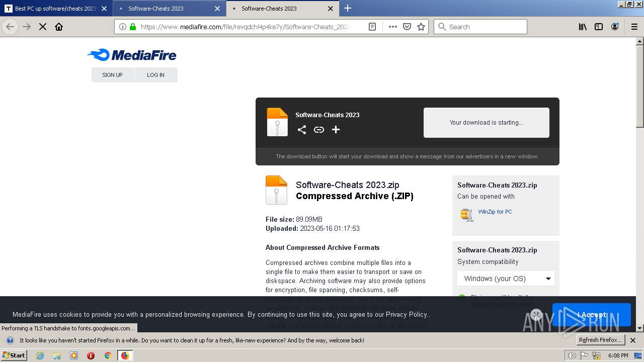This screenshot has height=362, width=644.
Task: Save page to Pocket icon
Action: (407, 27)
